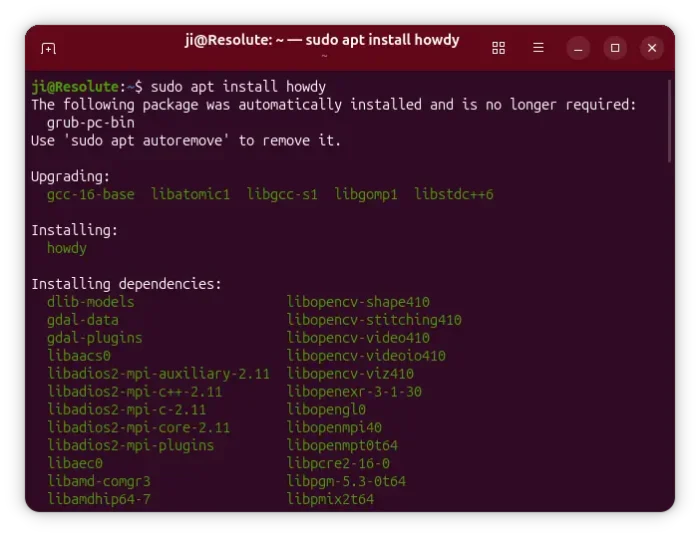Close the terminal window
The height and width of the screenshot is (537, 700).
(x=652, y=48)
